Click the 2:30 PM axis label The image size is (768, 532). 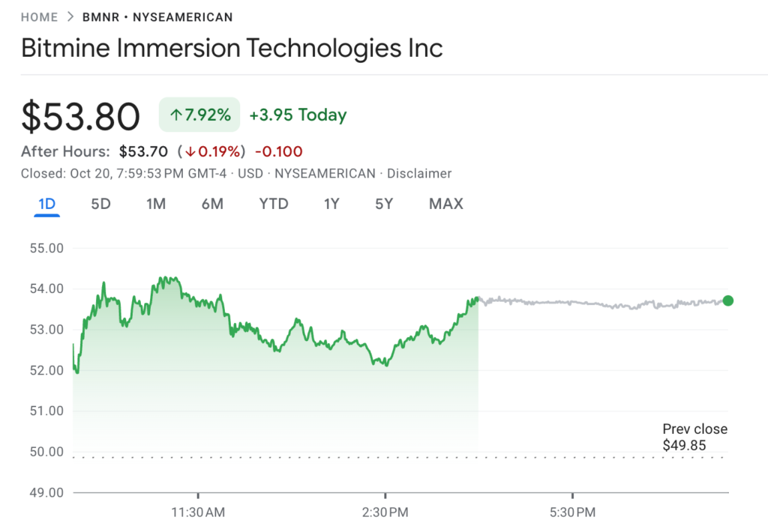point(385,513)
